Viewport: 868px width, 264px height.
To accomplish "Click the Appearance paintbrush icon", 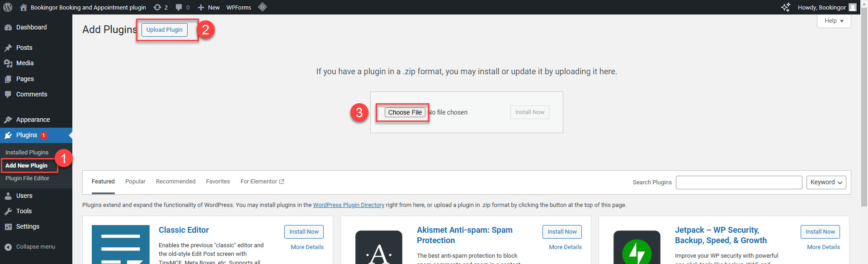I will (8, 120).
